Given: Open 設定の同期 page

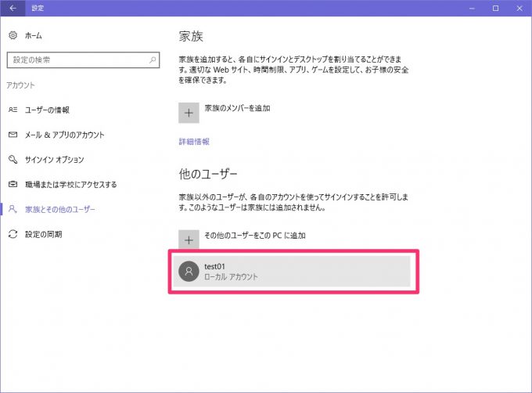Looking at the screenshot, I should pyautogui.click(x=44, y=235).
